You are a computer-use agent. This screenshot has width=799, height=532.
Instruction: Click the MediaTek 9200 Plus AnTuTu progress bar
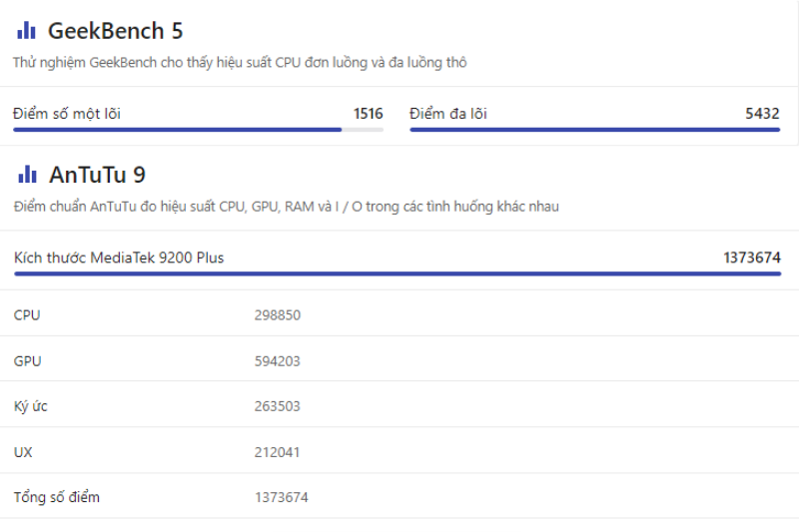(398, 273)
